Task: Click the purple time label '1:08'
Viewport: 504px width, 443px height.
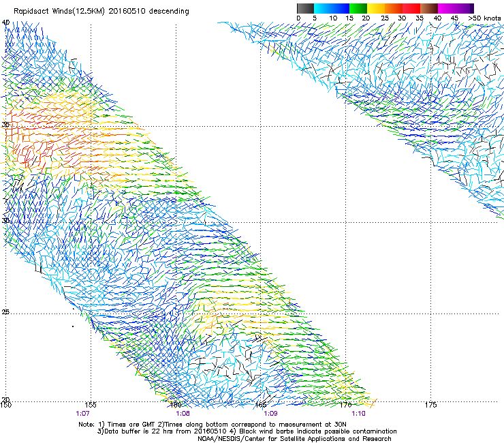Action: pos(183,414)
